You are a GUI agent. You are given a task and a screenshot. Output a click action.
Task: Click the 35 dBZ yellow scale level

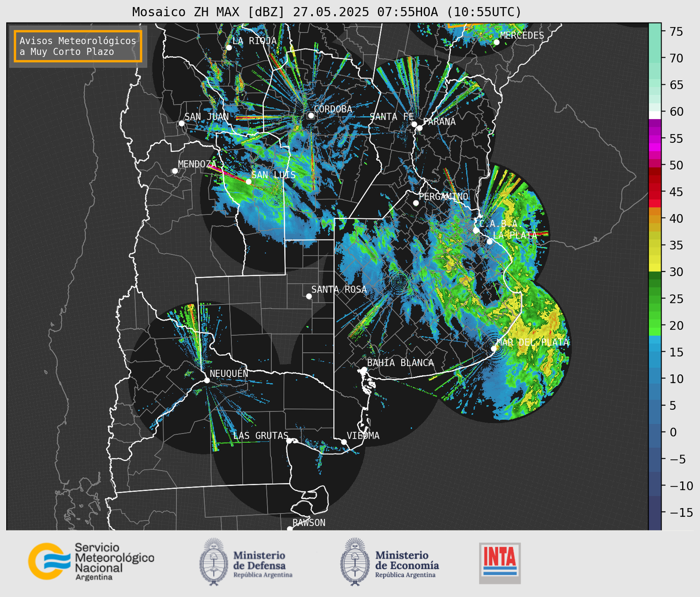pyautogui.click(x=676, y=246)
